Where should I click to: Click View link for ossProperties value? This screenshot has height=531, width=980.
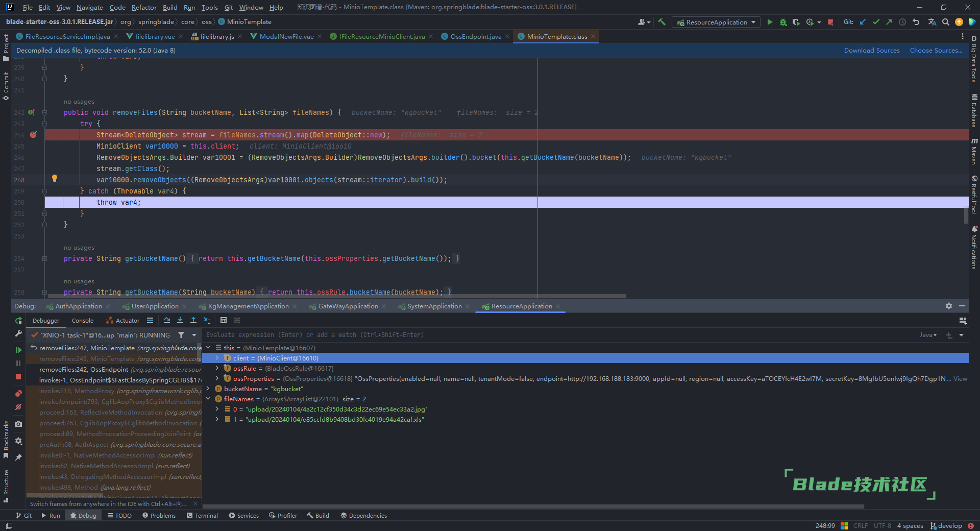(x=960, y=378)
